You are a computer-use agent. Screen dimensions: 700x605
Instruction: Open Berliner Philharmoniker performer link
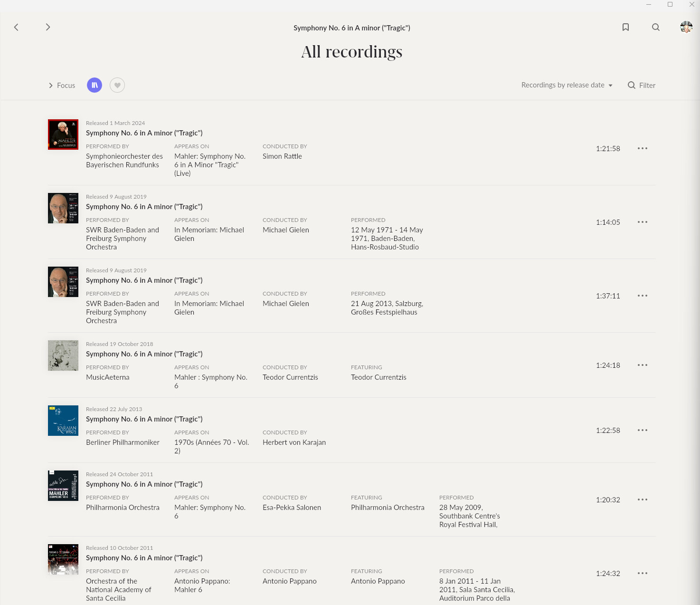123,442
